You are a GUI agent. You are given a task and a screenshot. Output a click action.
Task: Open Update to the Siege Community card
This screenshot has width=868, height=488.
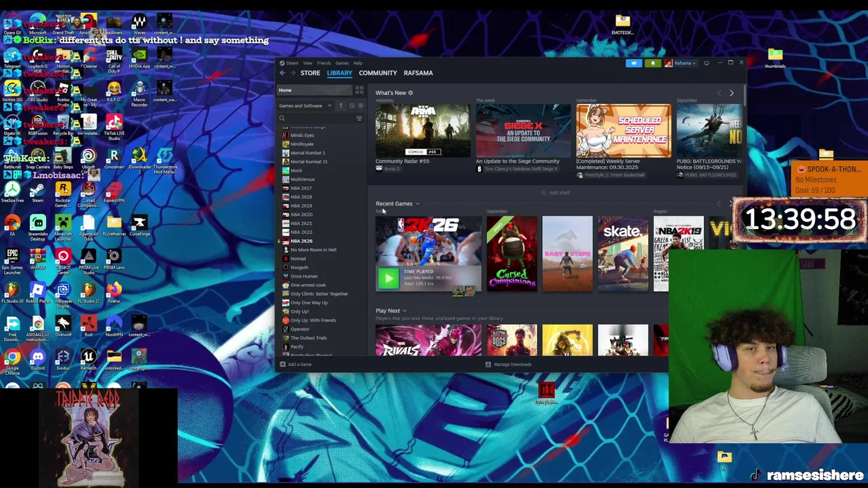click(523, 131)
